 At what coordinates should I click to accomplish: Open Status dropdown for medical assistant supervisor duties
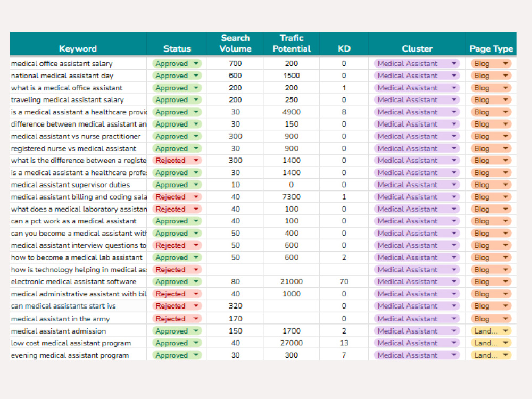tap(177, 185)
